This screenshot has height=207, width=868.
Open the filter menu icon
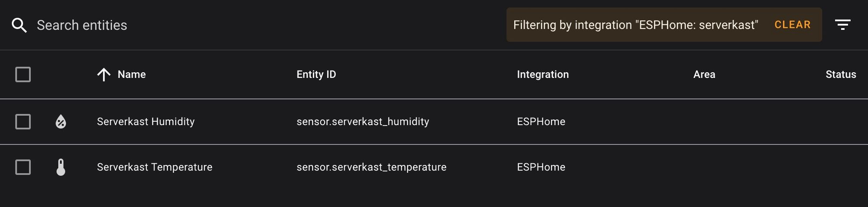pyautogui.click(x=842, y=25)
